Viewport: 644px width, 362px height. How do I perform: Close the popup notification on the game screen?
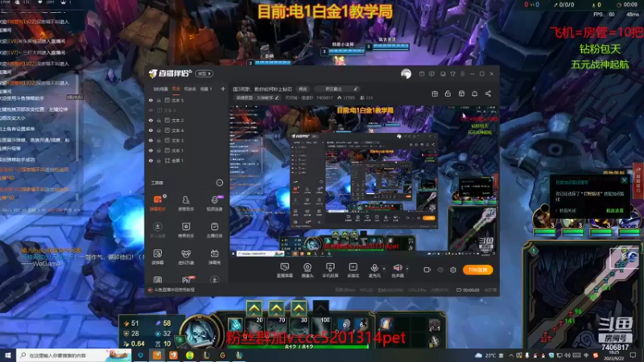pos(625,180)
